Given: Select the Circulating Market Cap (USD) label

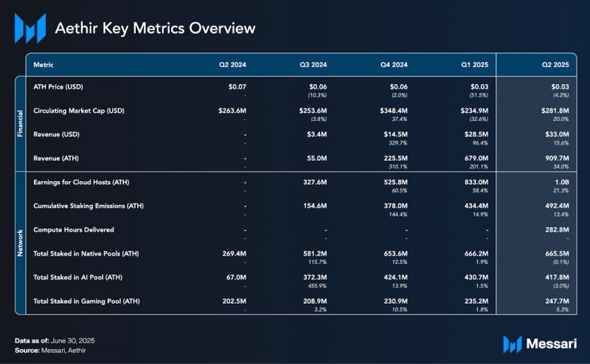Looking at the screenshot, I should pos(79,111).
